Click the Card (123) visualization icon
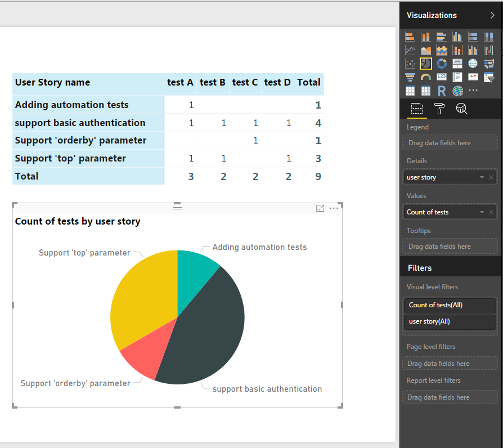Screen dimensions: 503x448 pyautogui.click(x=442, y=77)
